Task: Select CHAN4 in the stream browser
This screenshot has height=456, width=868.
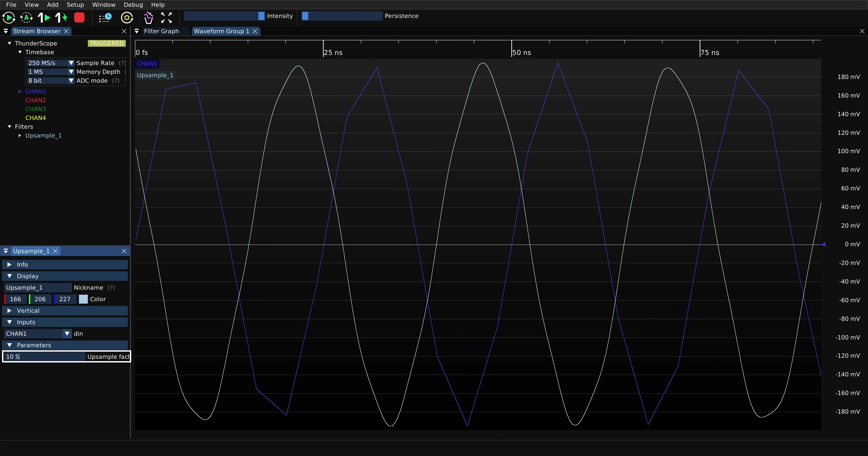Action: 36,118
